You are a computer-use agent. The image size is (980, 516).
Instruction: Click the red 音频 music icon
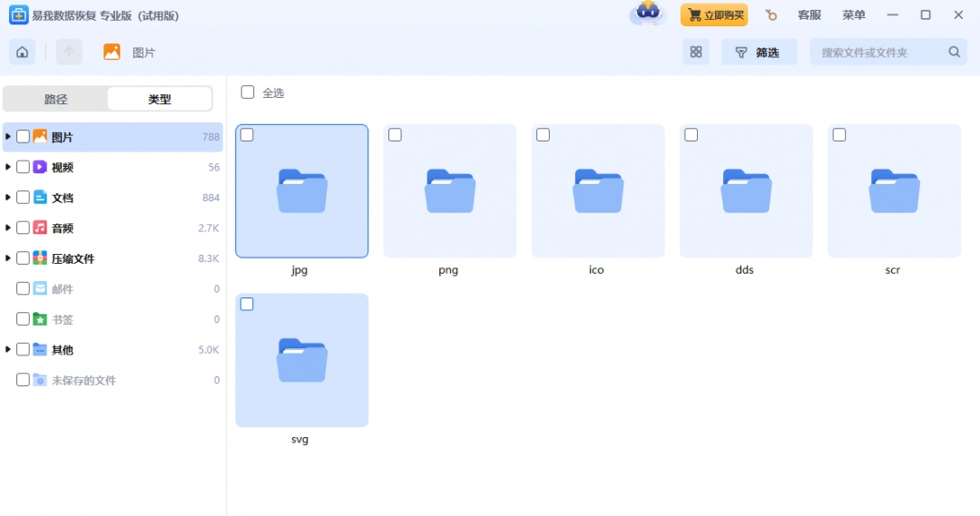click(40, 228)
